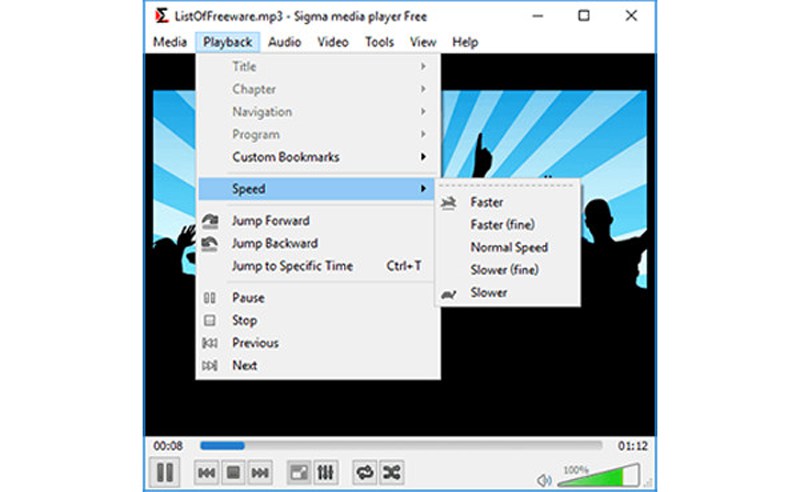Open Jump to Specific Time dialog
Screen dimensions: 800x492
click(317, 266)
